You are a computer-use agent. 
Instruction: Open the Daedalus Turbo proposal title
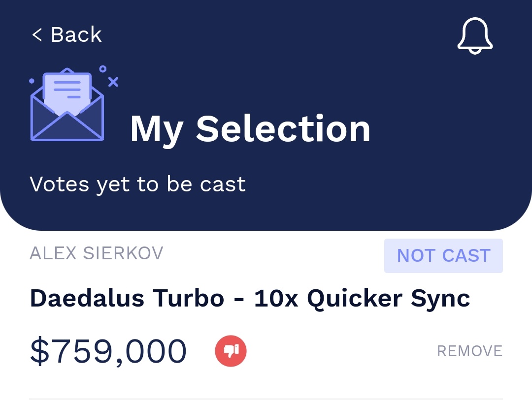tap(250, 299)
